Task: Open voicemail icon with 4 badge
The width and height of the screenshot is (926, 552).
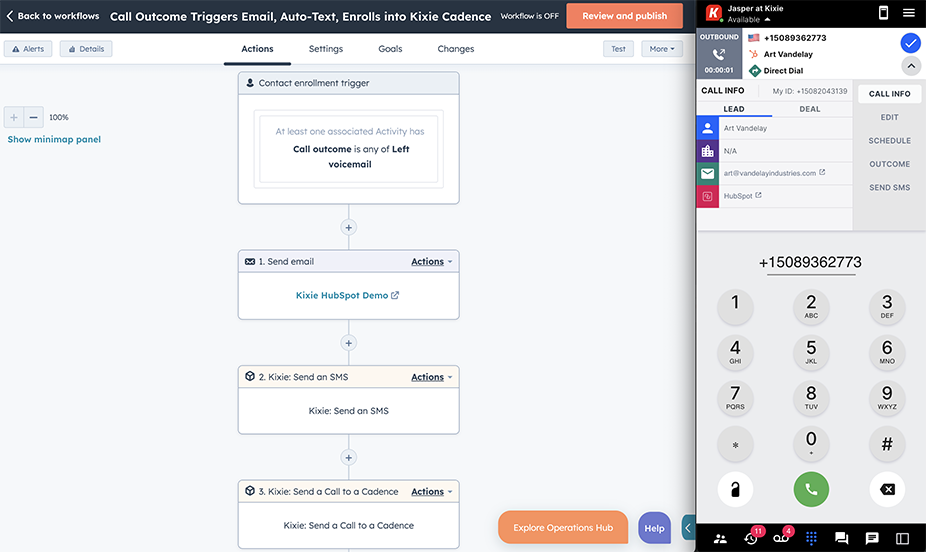Action: coord(781,537)
